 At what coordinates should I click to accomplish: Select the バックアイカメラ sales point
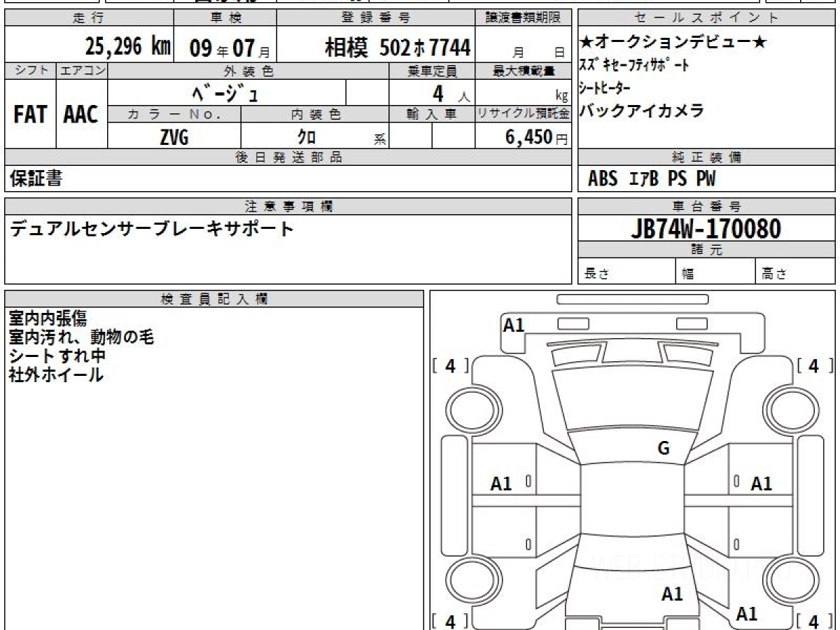tap(641, 110)
